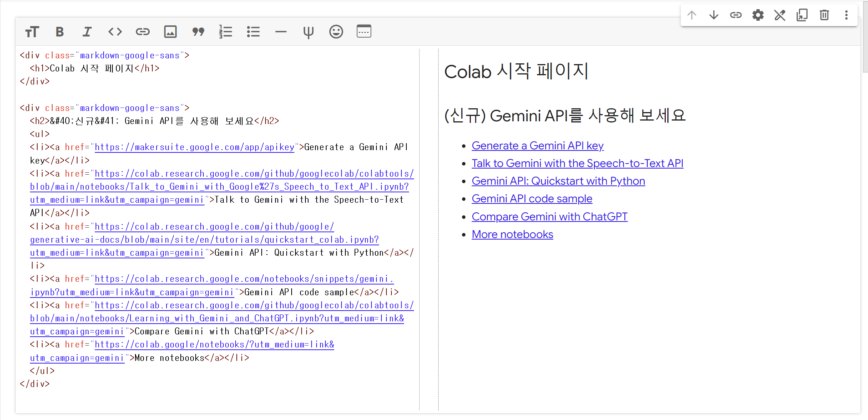Open 'Compare Gemini with ChatGPT' link
868x420 pixels.
(x=550, y=217)
